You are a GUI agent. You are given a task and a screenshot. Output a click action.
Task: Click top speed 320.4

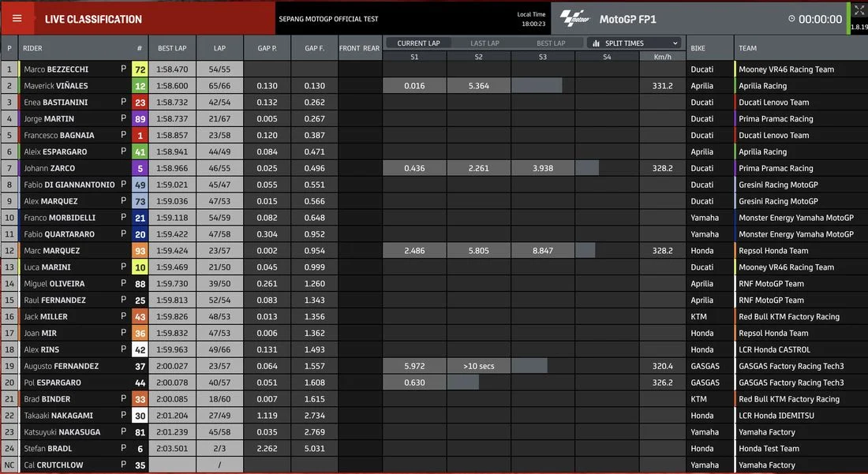[x=662, y=366]
